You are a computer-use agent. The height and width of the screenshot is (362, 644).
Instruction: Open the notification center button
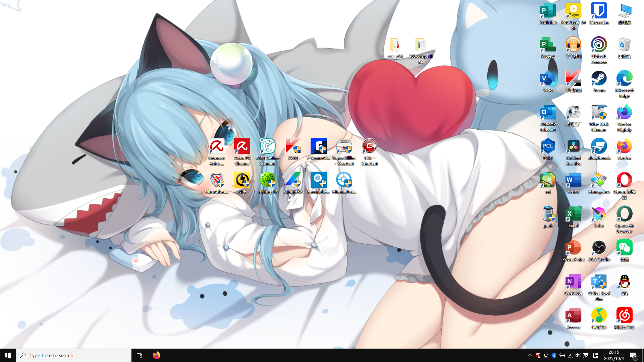pyautogui.click(x=633, y=355)
